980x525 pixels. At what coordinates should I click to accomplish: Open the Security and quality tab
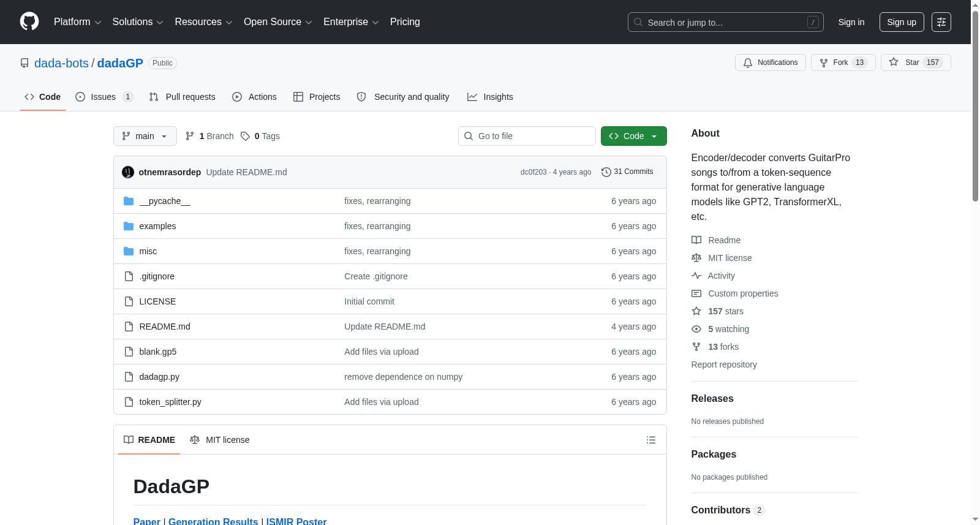[x=403, y=97]
